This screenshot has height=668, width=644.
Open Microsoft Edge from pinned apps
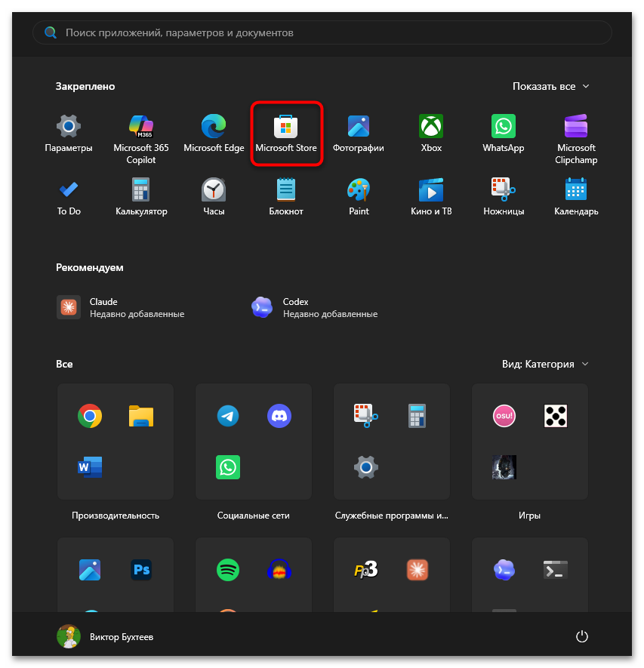click(x=214, y=134)
